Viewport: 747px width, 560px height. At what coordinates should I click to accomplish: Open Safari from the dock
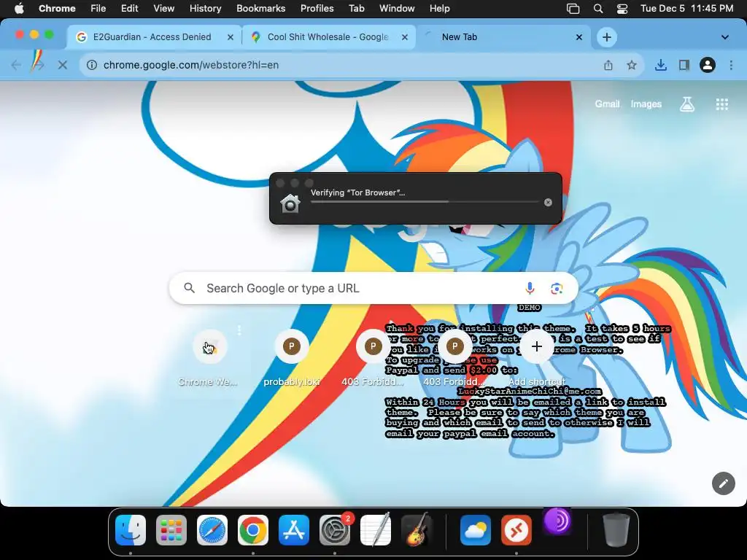212,529
